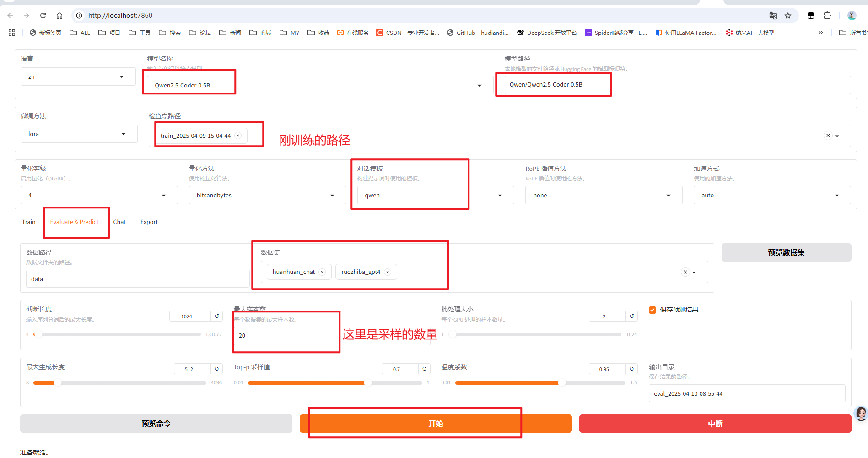Screen dimensions: 868x458
Task: Open the 工具 bookmarks folder
Action: 140,33
